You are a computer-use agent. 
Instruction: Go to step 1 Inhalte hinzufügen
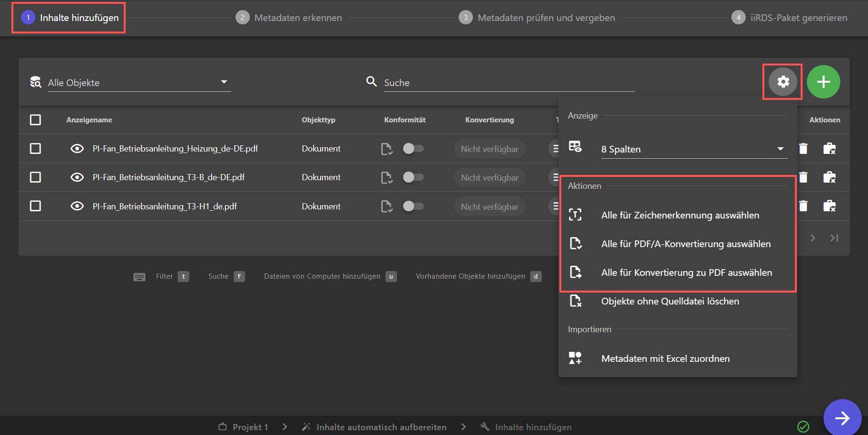70,18
